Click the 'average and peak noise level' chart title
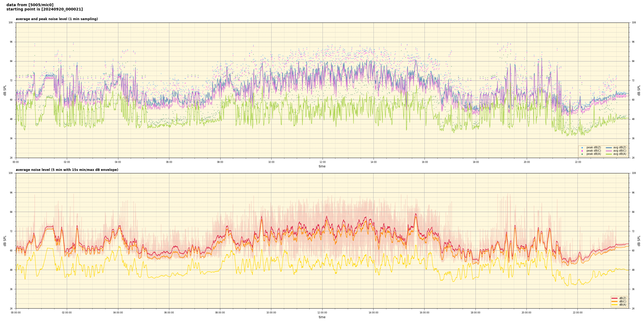644x322 pixels. coord(57,19)
